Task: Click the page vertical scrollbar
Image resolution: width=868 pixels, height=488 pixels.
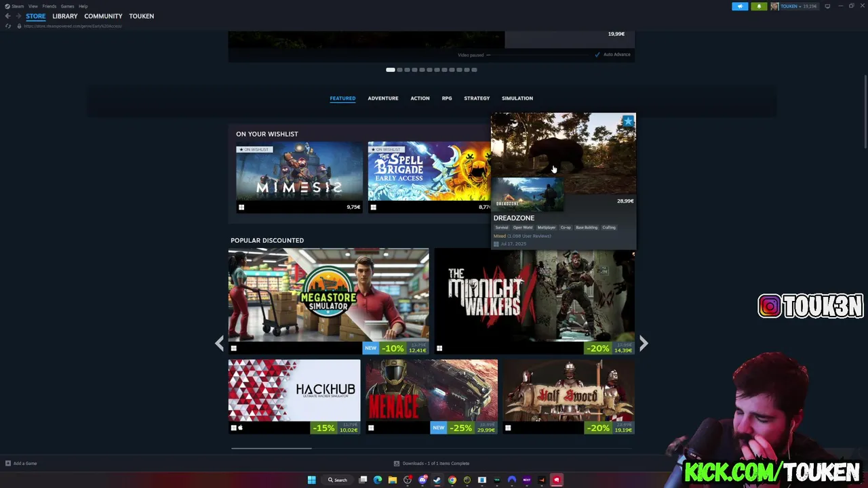Action: pyautogui.click(x=865, y=108)
